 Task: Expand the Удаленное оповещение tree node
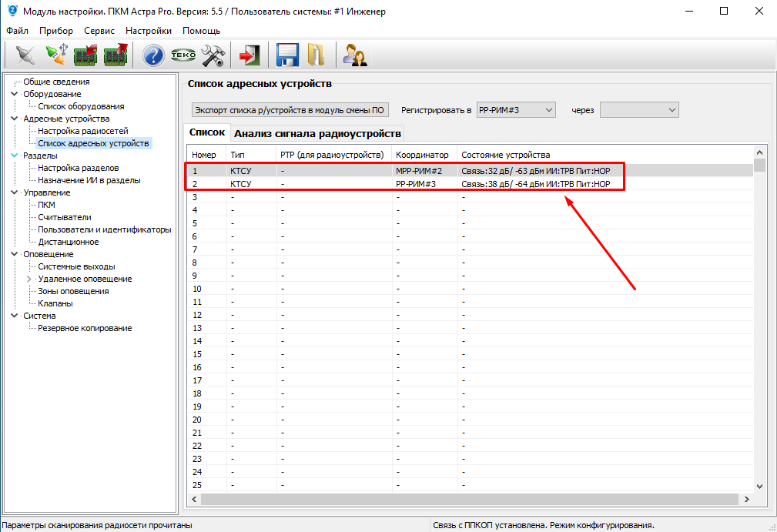tap(30, 279)
